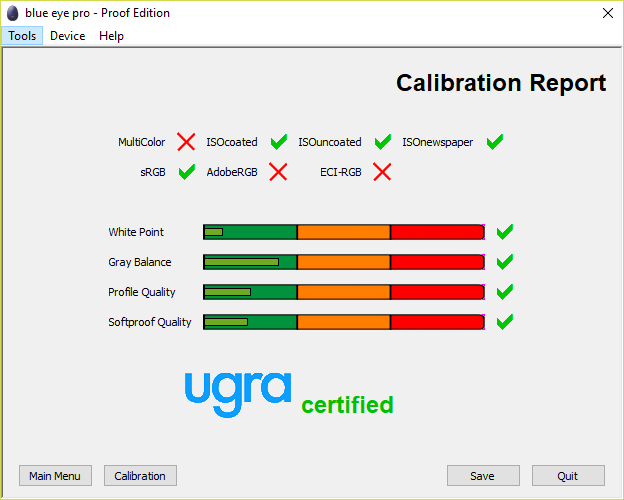Click the Profile Quality indicator bar

pos(344,292)
